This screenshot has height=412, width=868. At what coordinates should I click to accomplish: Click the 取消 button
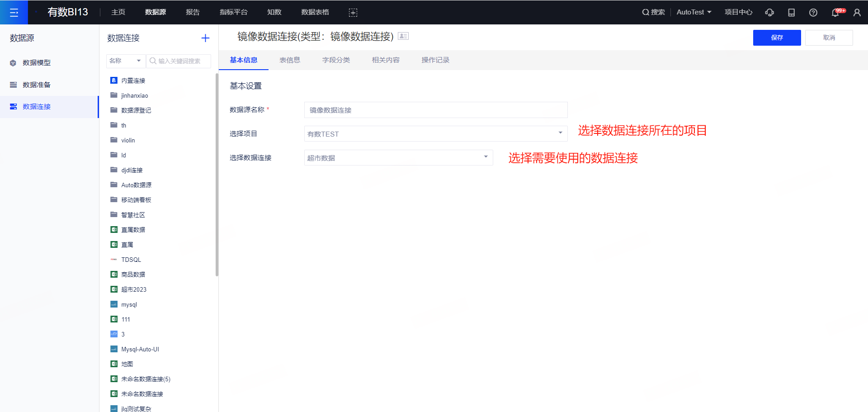pyautogui.click(x=829, y=38)
